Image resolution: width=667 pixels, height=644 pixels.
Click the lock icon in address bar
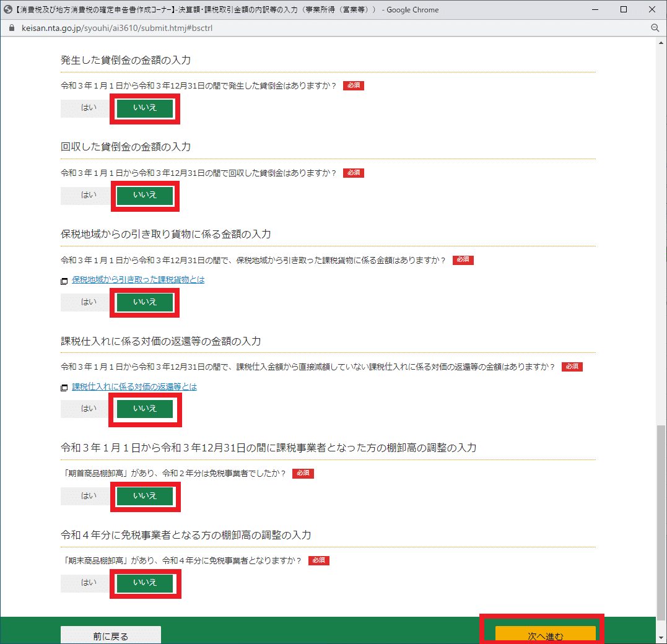tap(12, 28)
